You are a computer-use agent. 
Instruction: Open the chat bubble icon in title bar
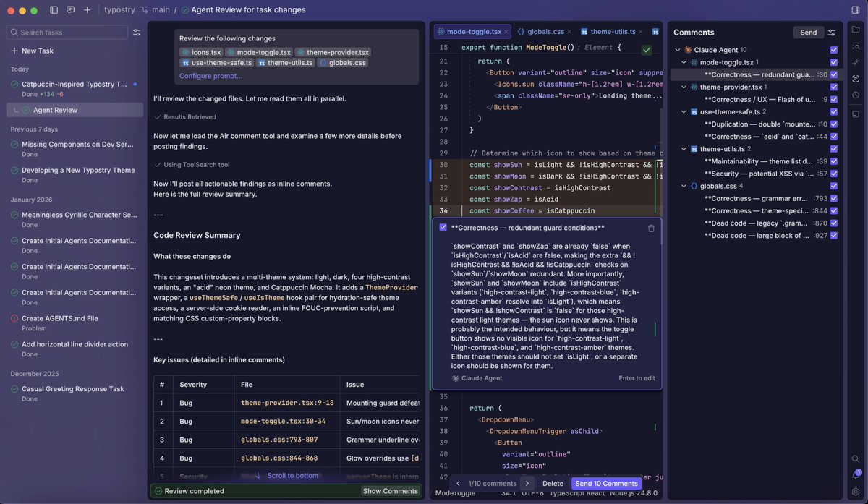70,10
